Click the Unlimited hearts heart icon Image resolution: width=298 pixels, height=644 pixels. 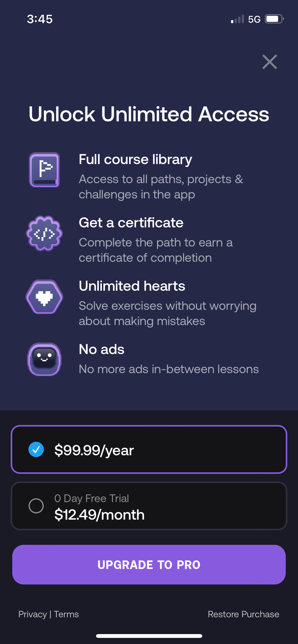pos(44,297)
